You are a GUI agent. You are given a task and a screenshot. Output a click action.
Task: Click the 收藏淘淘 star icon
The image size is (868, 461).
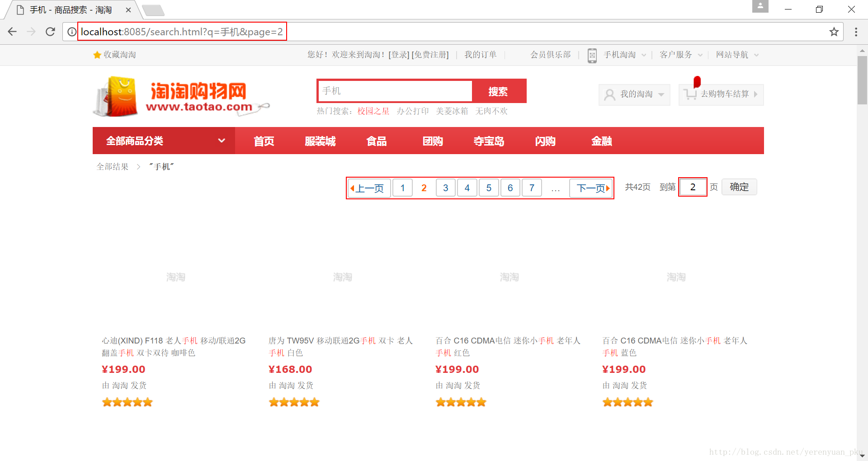pos(97,55)
